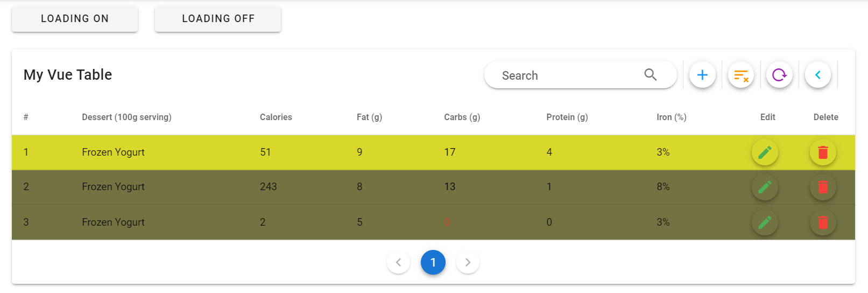Image resolution: width=868 pixels, height=293 pixels.
Task: Edit row 3 with the pencil icon
Action: pyautogui.click(x=765, y=222)
